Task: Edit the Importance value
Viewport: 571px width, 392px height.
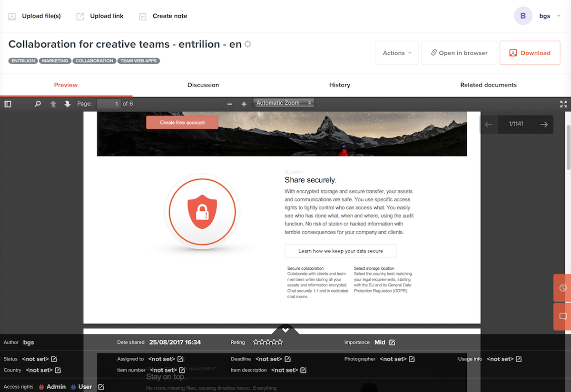Action: click(x=392, y=343)
